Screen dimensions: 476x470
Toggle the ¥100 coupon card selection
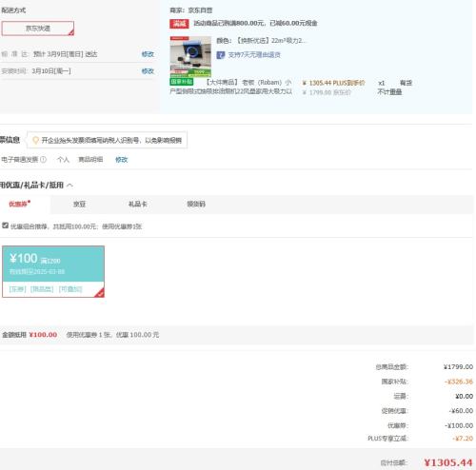click(x=53, y=271)
